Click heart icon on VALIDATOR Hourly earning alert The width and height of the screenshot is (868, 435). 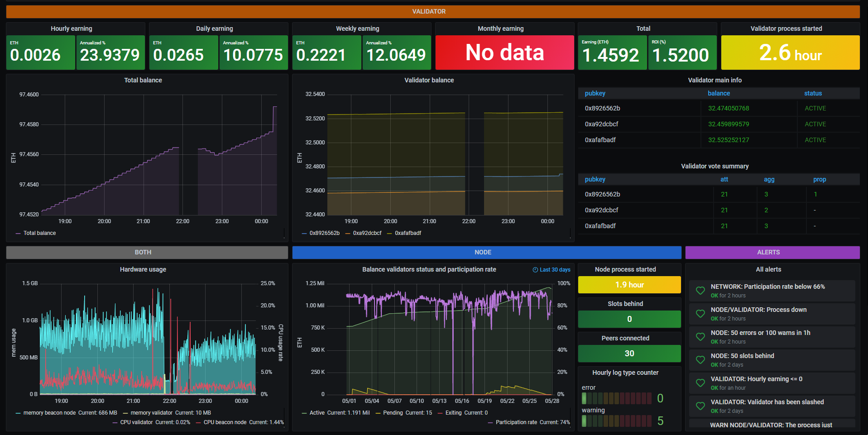(x=700, y=383)
